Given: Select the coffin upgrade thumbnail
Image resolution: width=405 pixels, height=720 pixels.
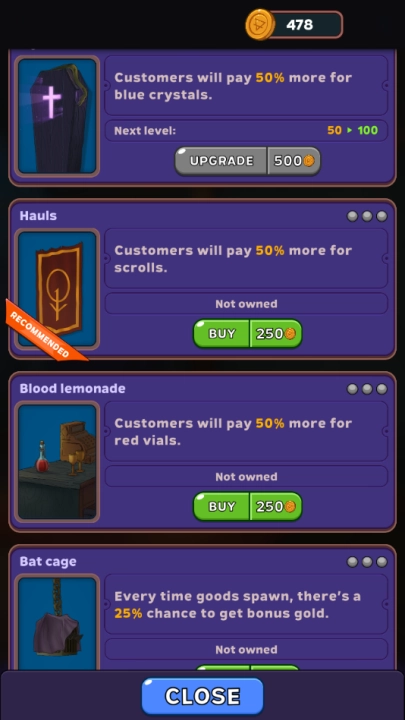Looking at the screenshot, I should click(x=57, y=116).
